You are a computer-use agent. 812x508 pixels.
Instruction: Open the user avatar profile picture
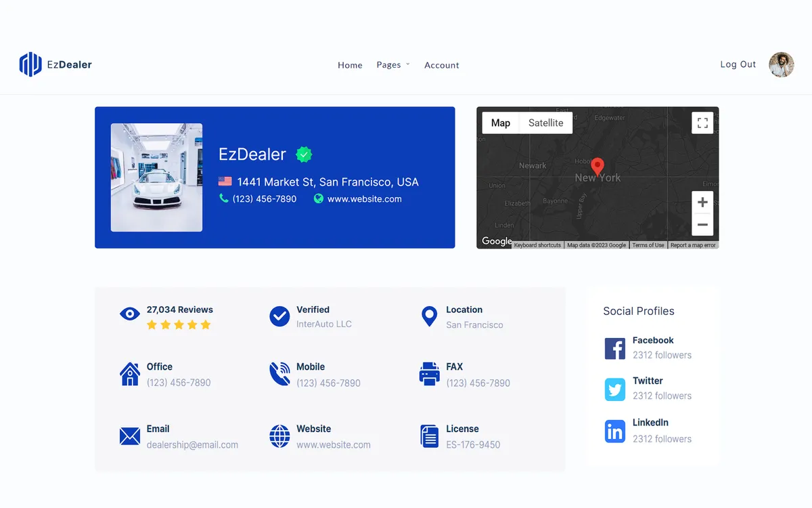[x=782, y=64]
